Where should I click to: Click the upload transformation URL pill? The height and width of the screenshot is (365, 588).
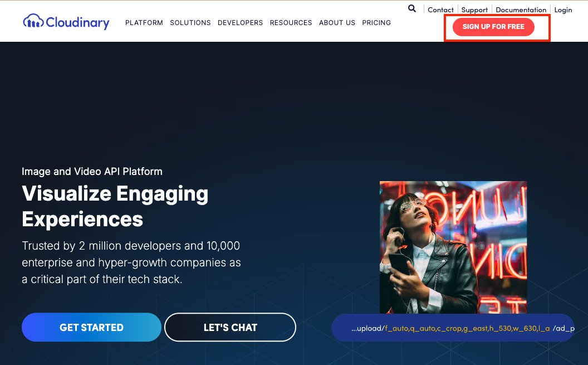[459, 328]
